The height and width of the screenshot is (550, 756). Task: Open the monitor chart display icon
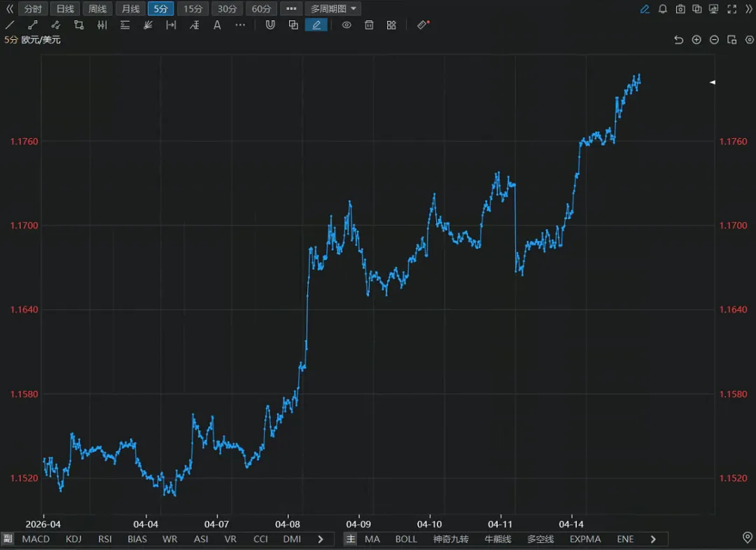click(x=713, y=8)
